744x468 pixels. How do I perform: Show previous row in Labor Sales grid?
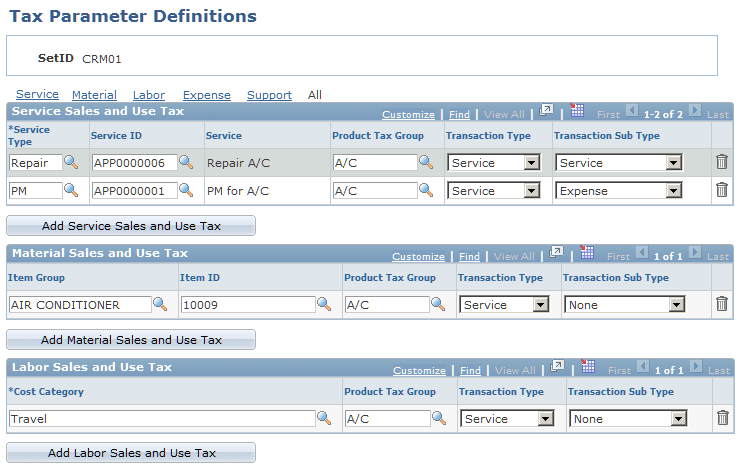click(642, 367)
